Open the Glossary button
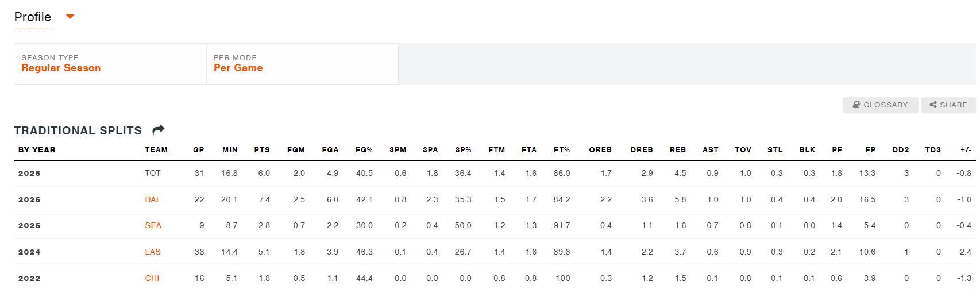980x304 pixels. [x=880, y=105]
